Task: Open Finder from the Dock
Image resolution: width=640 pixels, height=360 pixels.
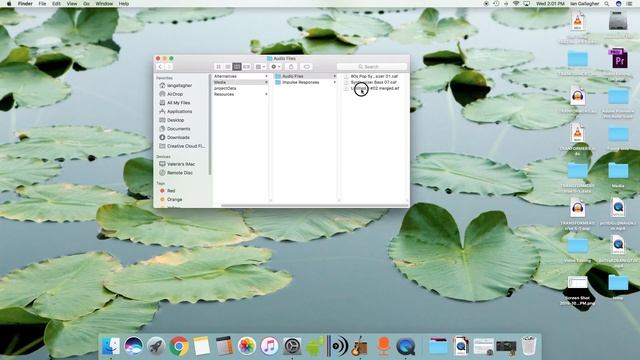Action: (111, 346)
